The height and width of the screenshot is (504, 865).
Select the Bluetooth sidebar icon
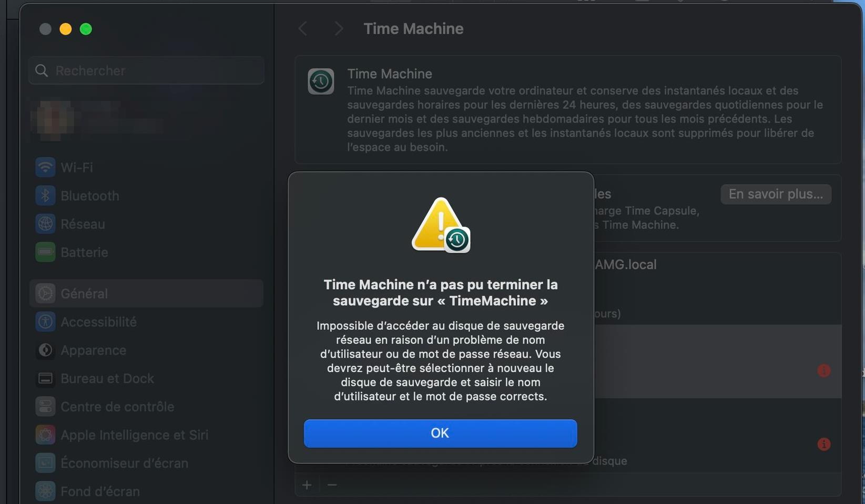point(45,196)
